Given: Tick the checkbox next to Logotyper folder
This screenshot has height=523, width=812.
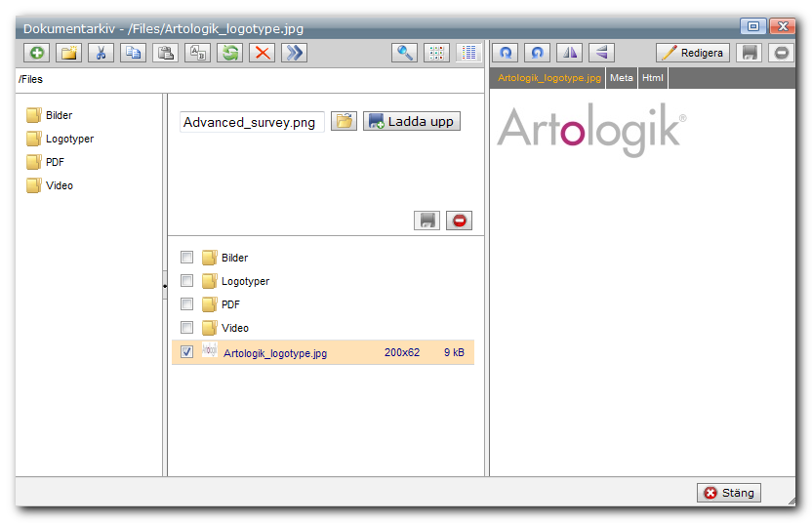Looking at the screenshot, I should (x=187, y=281).
